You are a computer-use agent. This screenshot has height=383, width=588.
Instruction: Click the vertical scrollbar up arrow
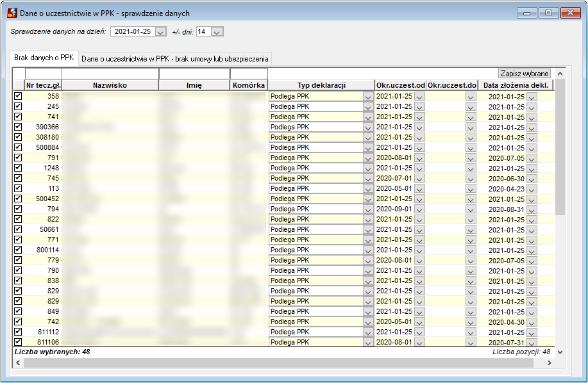click(560, 74)
